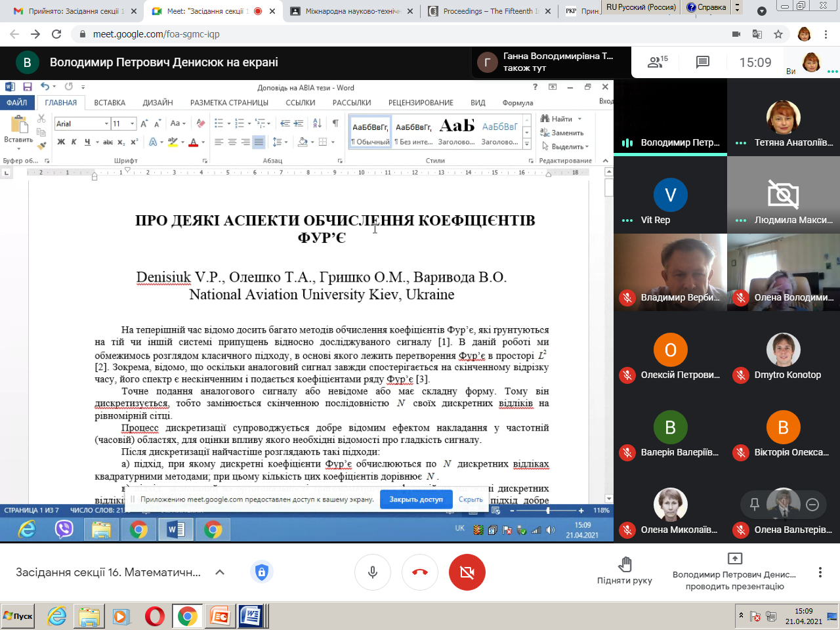Open Opera from the taskbar
This screenshot has height=630, width=840.
(155, 616)
